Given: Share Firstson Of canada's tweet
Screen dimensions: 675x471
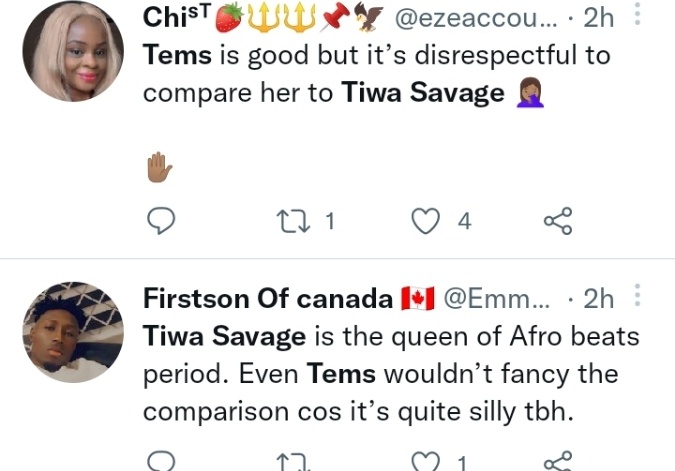Looking at the screenshot, I should click(x=558, y=462).
